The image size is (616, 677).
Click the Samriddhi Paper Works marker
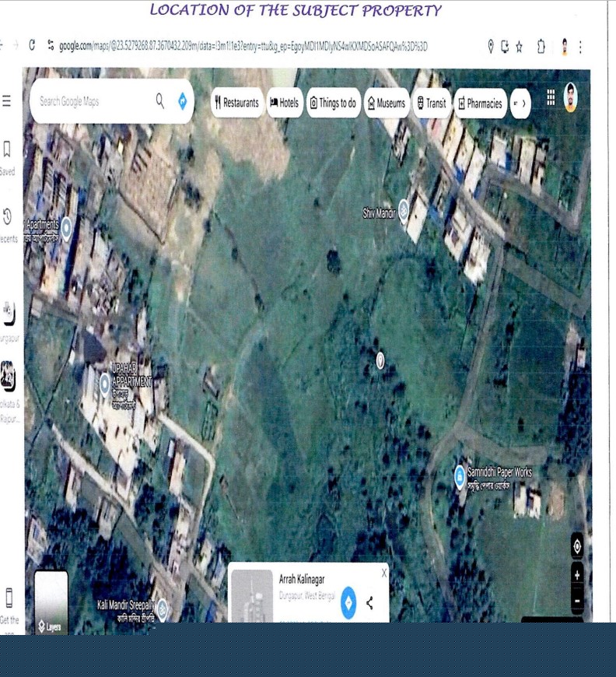point(460,477)
